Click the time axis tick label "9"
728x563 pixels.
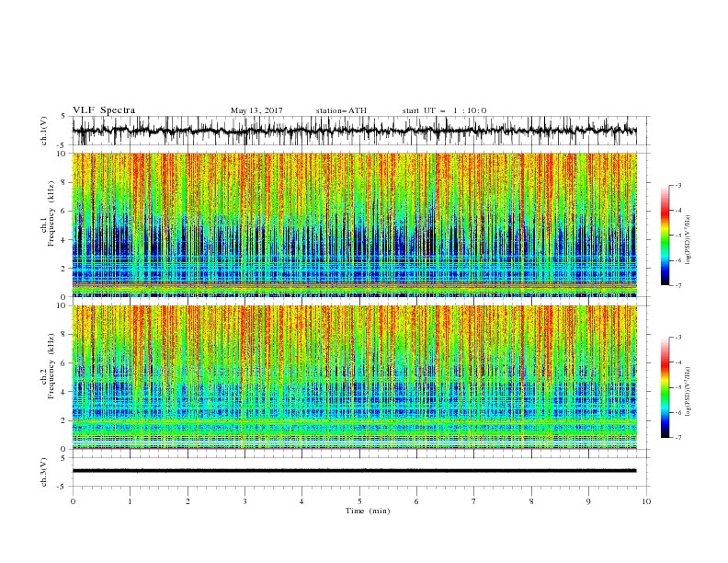[x=588, y=501]
